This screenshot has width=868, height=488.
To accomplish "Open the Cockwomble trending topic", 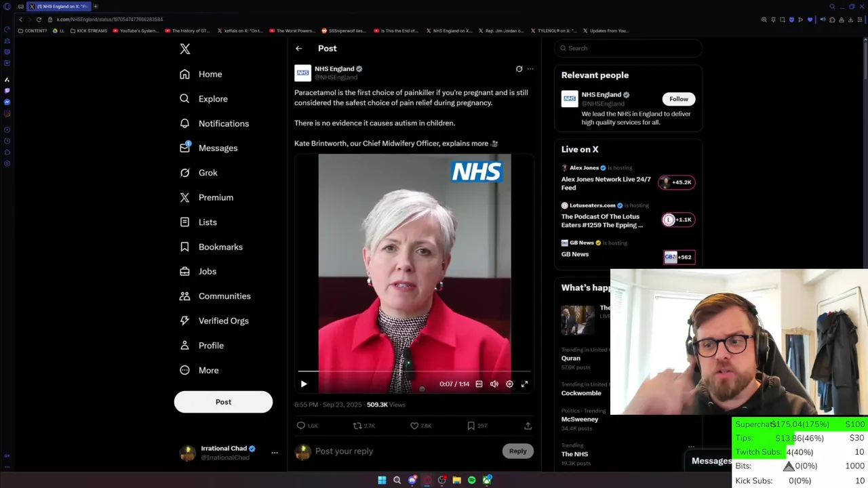I will tap(581, 393).
